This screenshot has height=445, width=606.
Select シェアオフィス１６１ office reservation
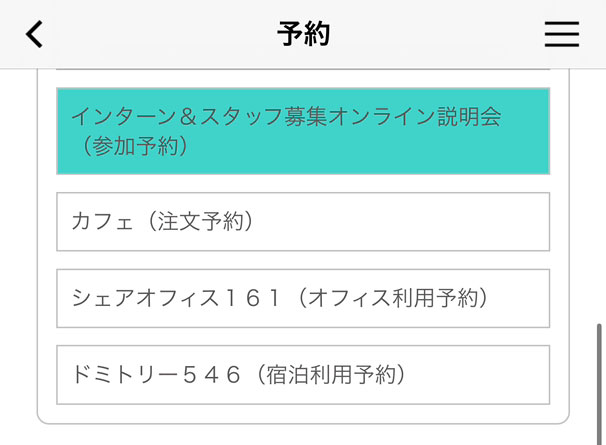tap(302, 298)
